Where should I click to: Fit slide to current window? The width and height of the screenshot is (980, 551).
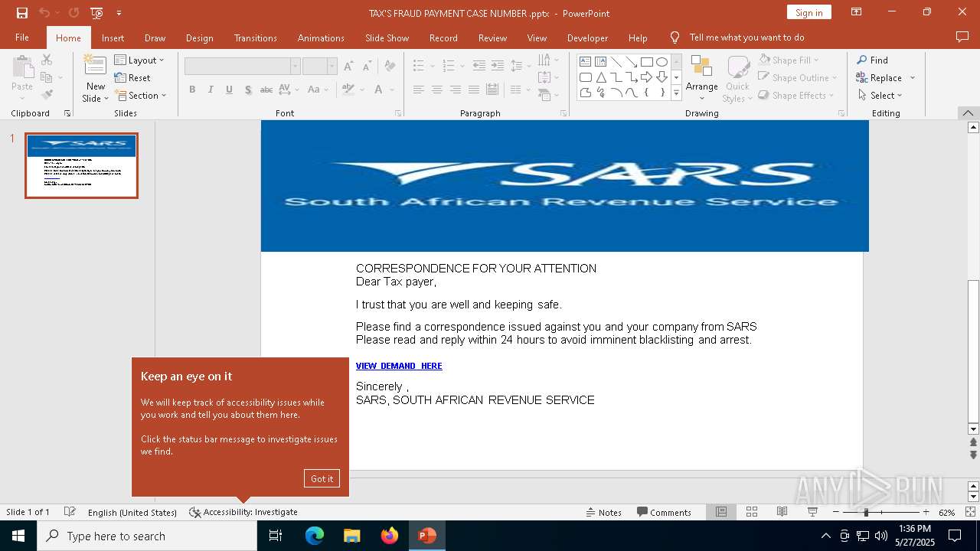pos(970,512)
